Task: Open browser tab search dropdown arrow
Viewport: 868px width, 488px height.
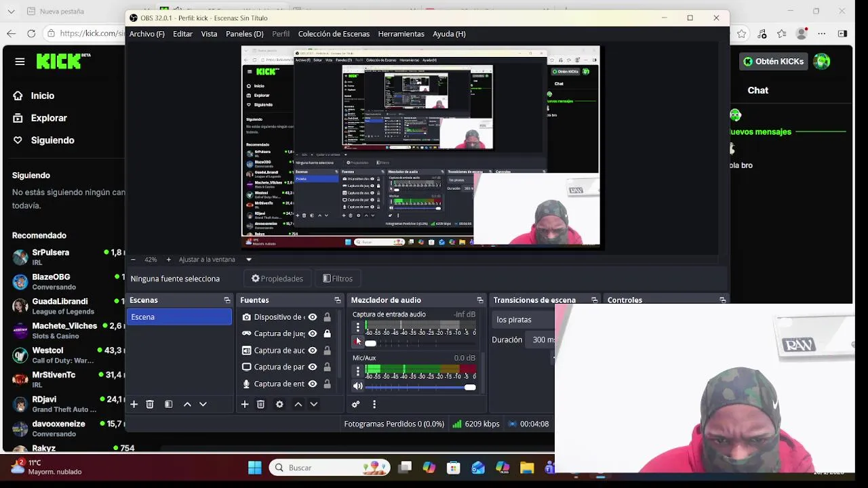Action: (12, 12)
